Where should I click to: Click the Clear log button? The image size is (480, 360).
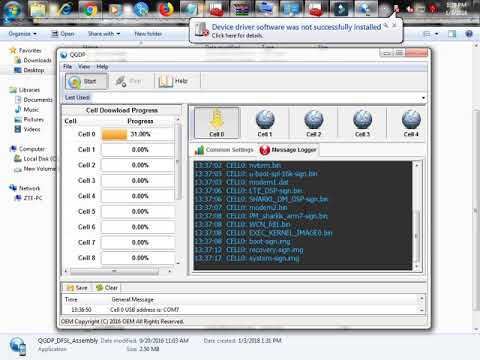click(x=107, y=288)
